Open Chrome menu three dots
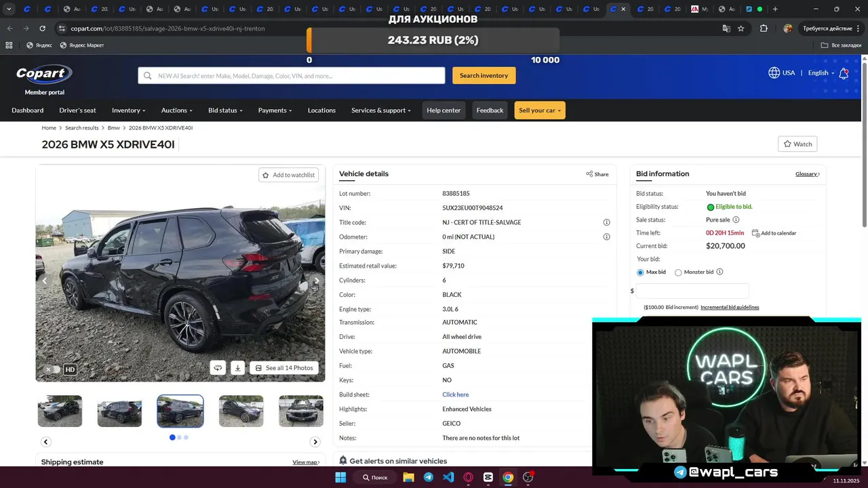 (859, 28)
